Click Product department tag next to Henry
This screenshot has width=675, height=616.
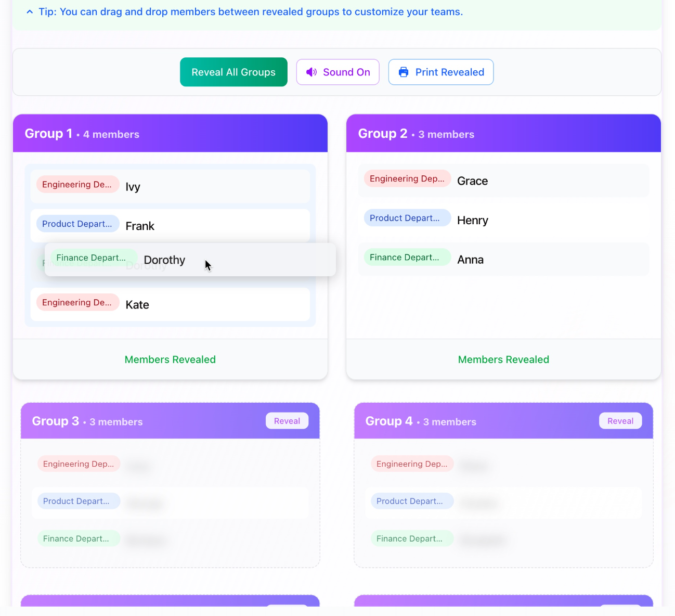click(405, 218)
